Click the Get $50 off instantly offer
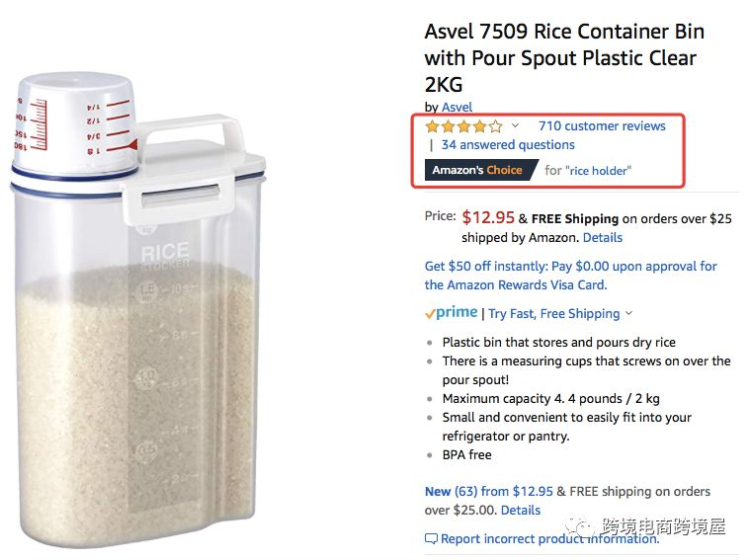This screenshot has height=560, width=750. [570, 276]
